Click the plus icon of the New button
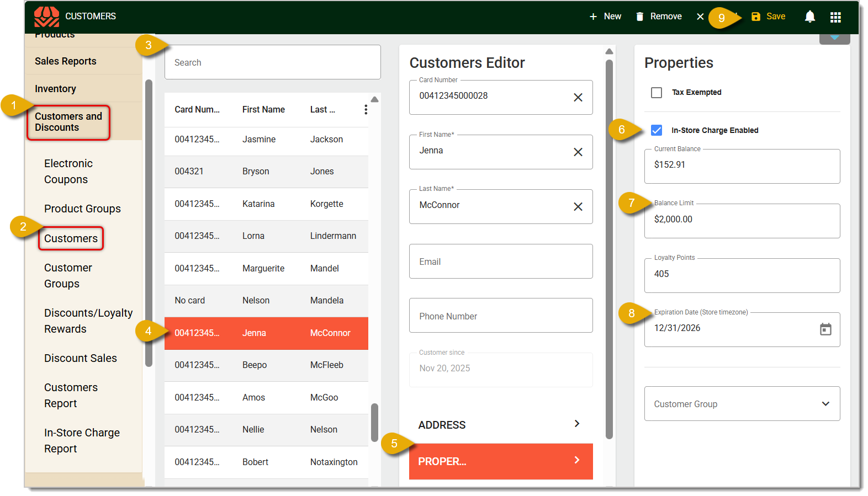The width and height of the screenshot is (868, 496). point(593,17)
